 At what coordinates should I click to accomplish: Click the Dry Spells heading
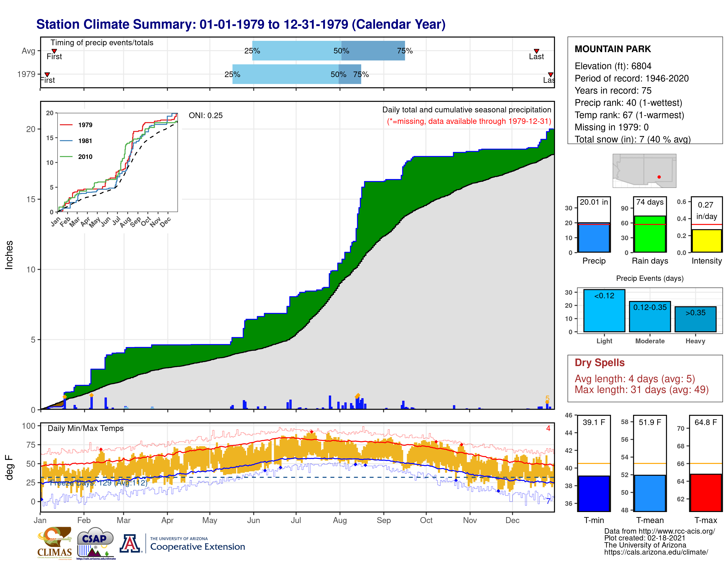point(600,363)
